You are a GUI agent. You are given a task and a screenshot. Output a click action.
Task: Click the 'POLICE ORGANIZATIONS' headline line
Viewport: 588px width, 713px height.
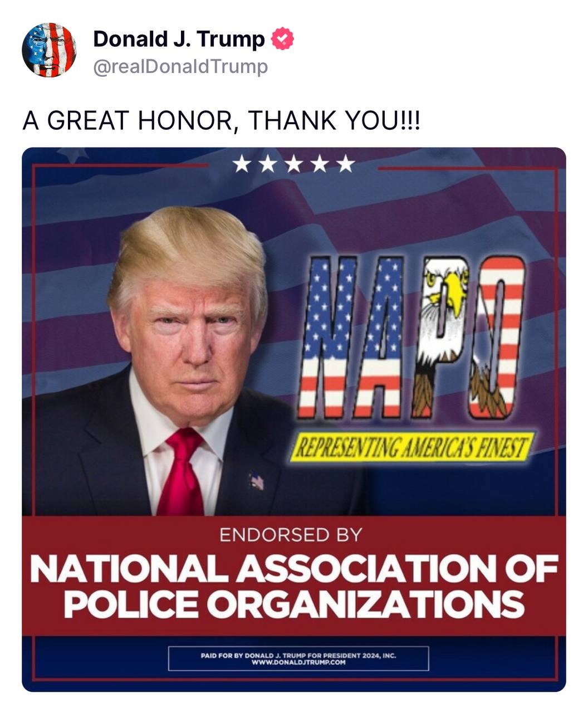[x=293, y=603]
